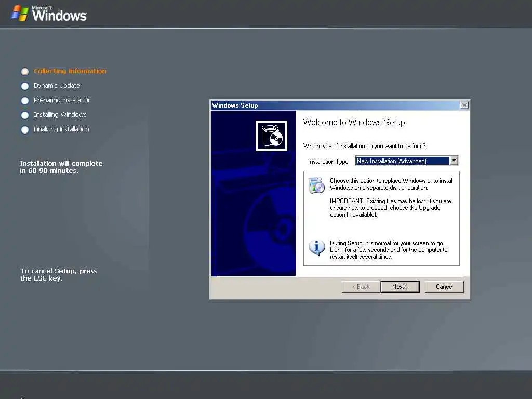
Task: Click the 'Installation Type:' label
Action: (x=328, y=162)
